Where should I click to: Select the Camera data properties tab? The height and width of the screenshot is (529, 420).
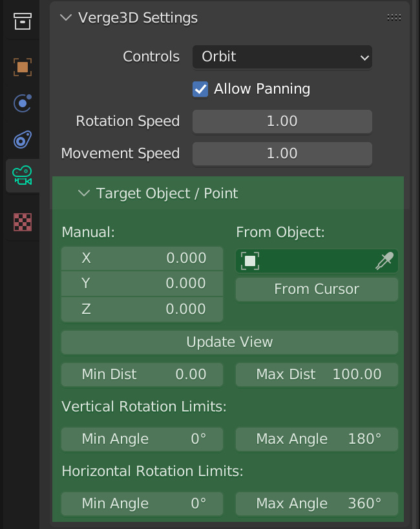[22, 176]
